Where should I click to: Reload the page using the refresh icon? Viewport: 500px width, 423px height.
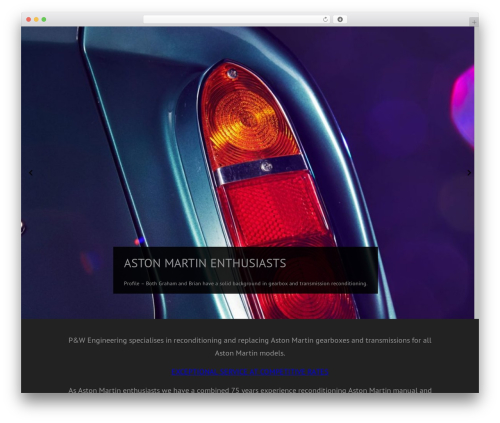click(x=325, y=20)
